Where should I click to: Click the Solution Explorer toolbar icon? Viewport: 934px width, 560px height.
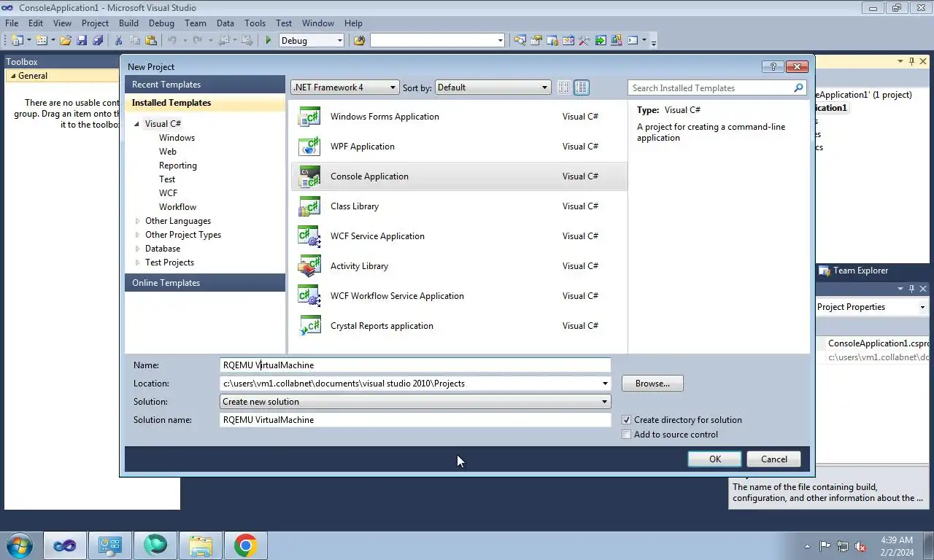click(520, 41)
